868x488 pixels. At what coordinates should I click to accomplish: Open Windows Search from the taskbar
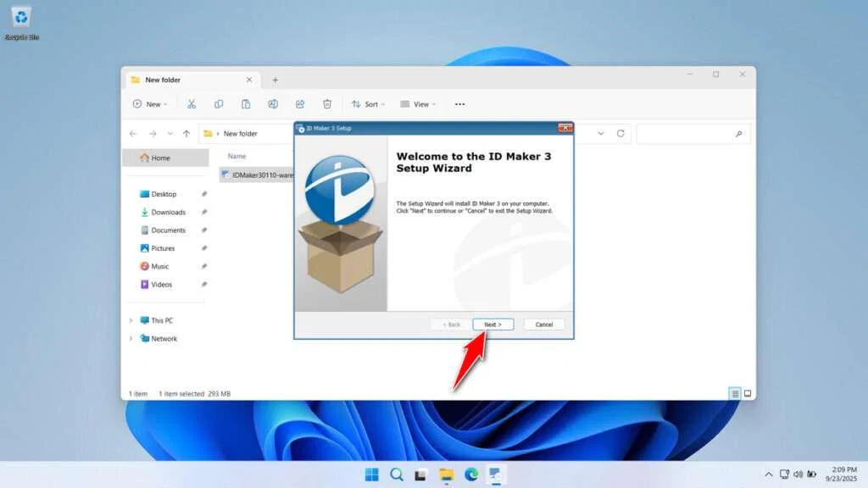[396, 474]
